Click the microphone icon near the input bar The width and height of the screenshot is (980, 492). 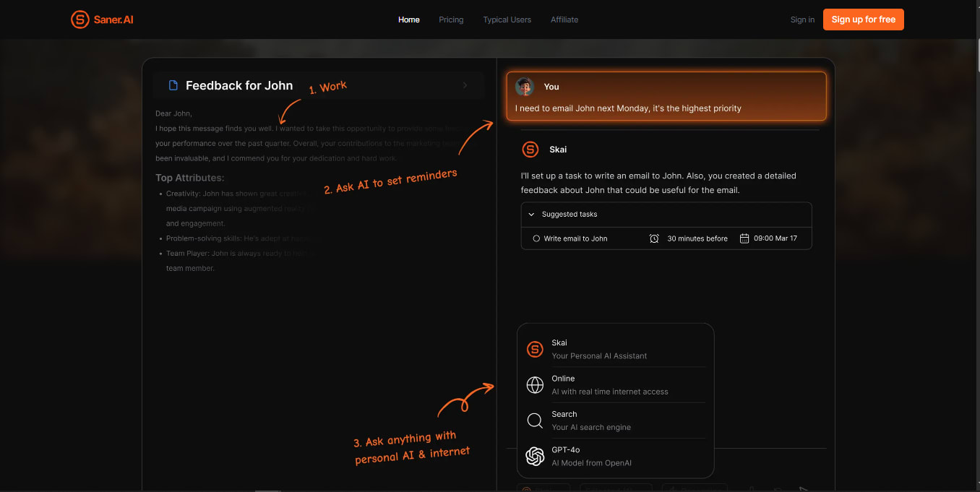pyautogui.click(x=752, y=490)
